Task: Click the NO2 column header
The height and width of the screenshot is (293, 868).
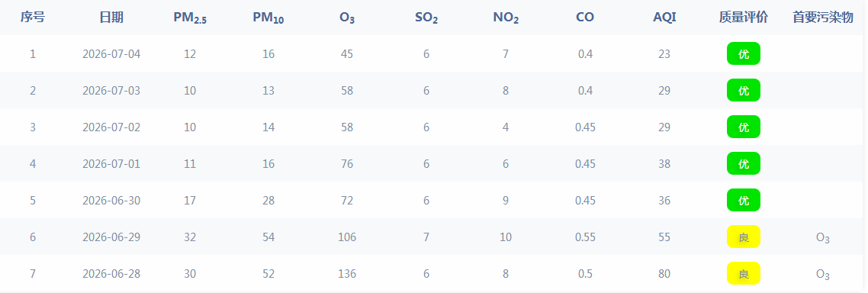Action: (506, 18)
